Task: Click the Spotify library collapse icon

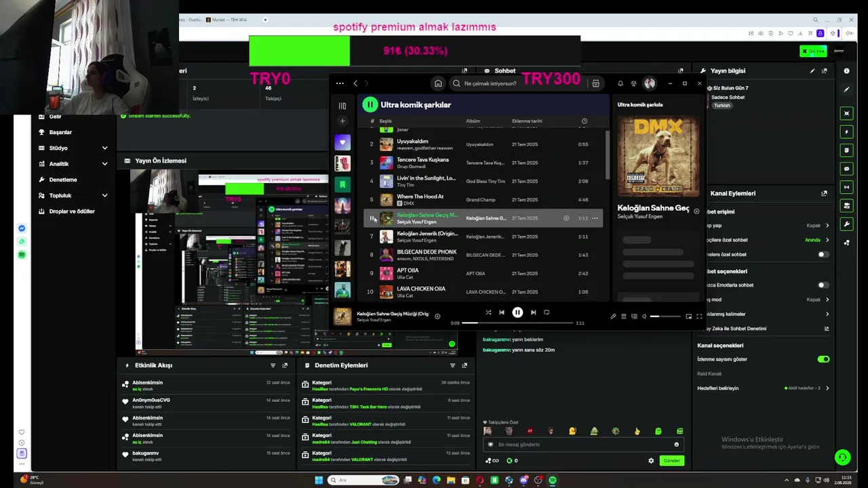Action: tap(342, 106)
